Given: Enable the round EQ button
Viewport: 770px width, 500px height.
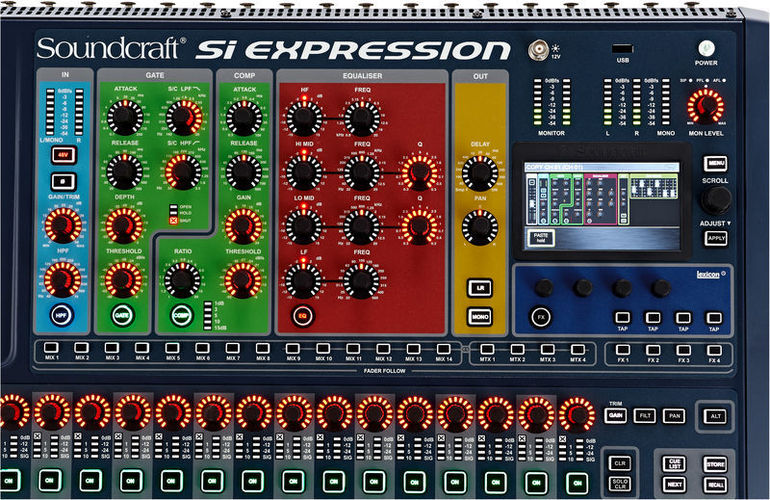Looking at the screenshot, I should pyautogui.click(x=302, y=316).
